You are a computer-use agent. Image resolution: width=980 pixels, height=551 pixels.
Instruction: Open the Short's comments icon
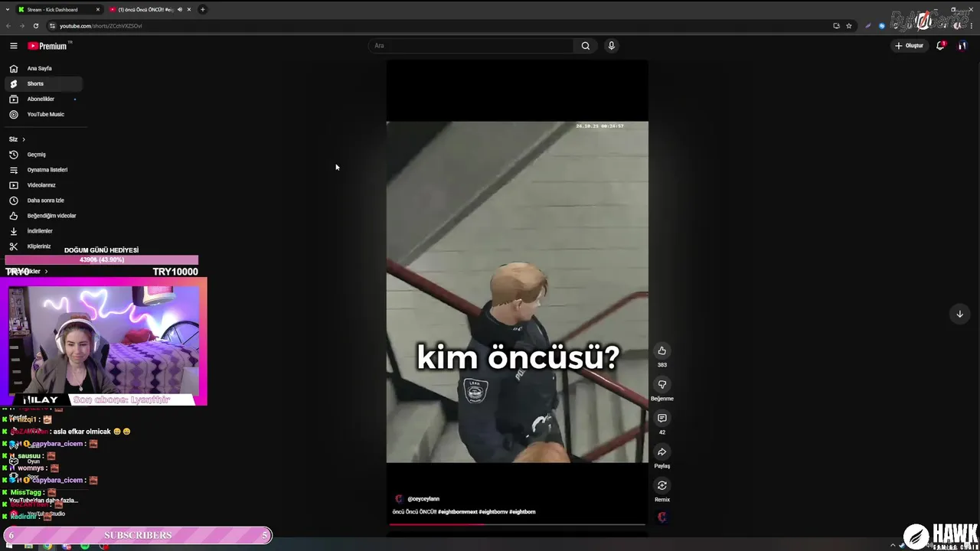point(662,419)
